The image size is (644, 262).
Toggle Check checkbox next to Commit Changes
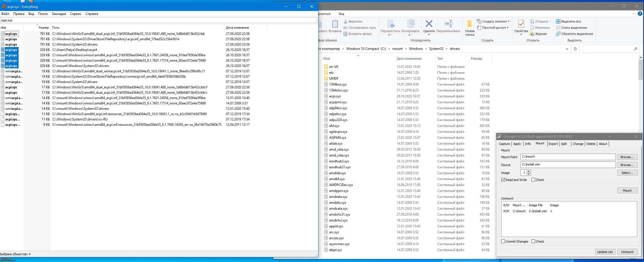click(533, 241)
